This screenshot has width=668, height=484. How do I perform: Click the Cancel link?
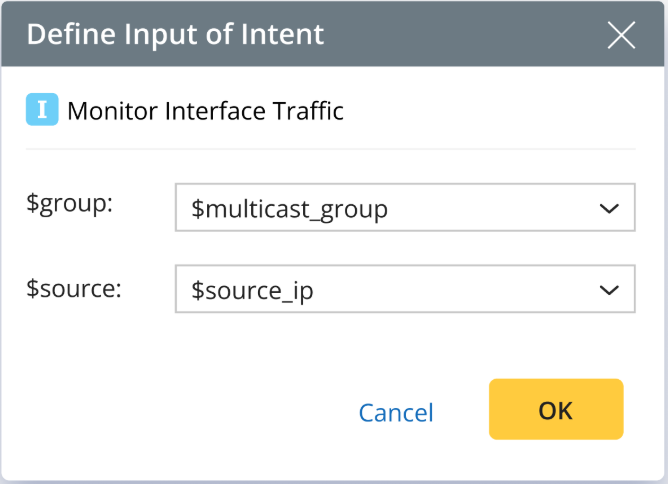coord(396,412)
